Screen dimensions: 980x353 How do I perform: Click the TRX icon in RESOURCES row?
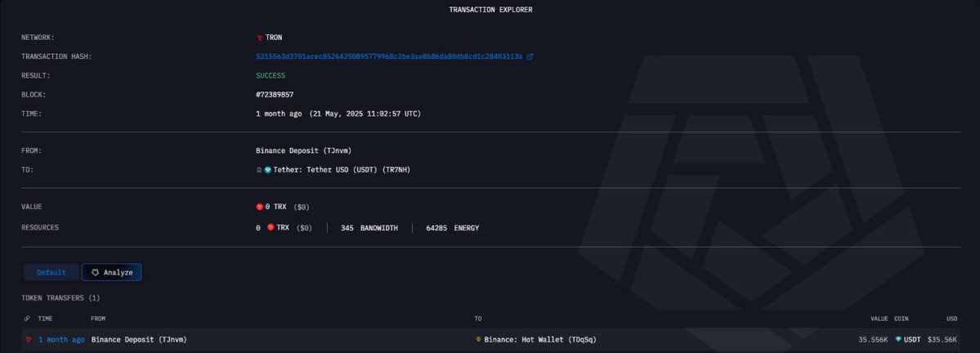tap(271, 227)
